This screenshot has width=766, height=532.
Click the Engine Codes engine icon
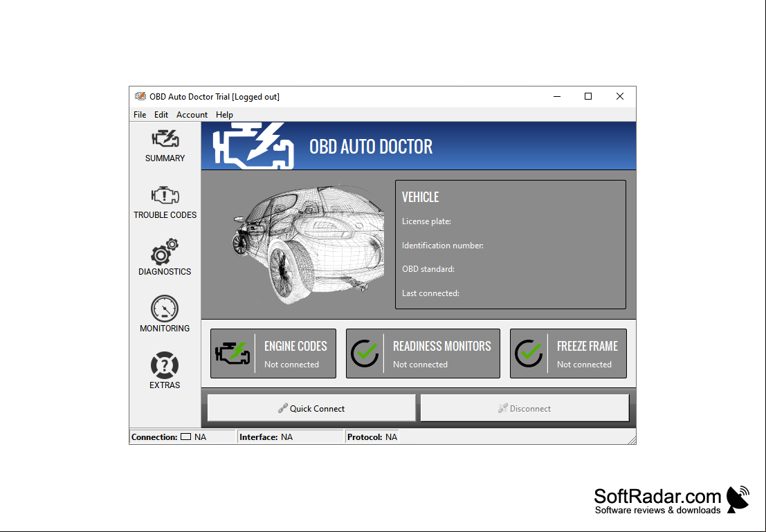tap(232, 354)
